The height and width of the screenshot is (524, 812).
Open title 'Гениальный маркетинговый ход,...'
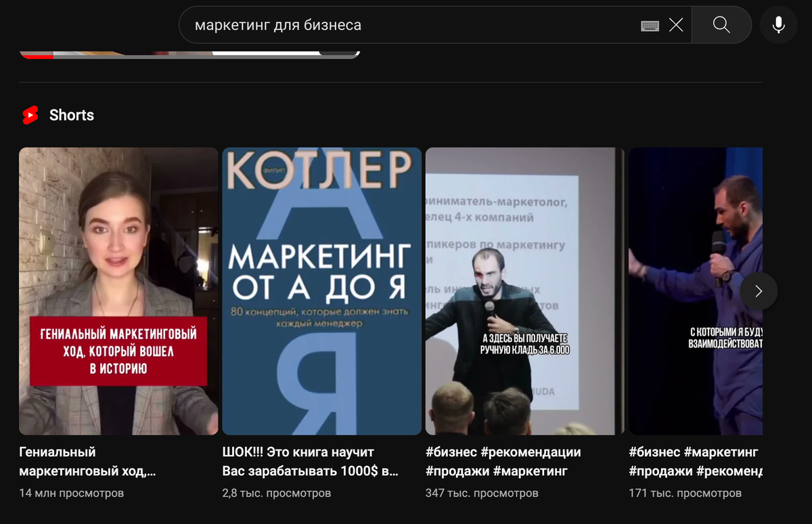click(87, 461)
